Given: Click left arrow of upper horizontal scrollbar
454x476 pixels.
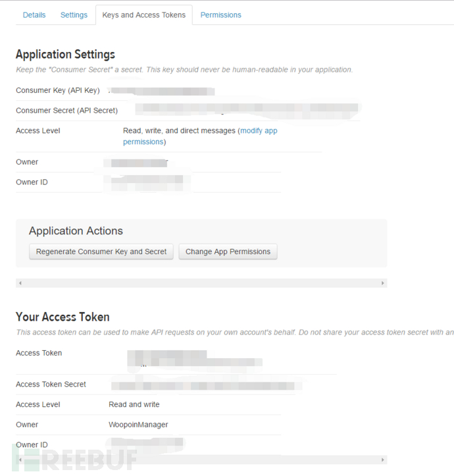Looking at the screenshot, I should point(20,283).
